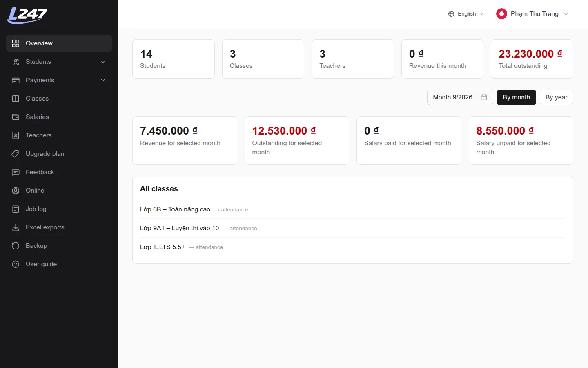588x368 pixels.
Task: Open attendance for Lớp 6B – Toán nâng cao
Action: [231, 210]
